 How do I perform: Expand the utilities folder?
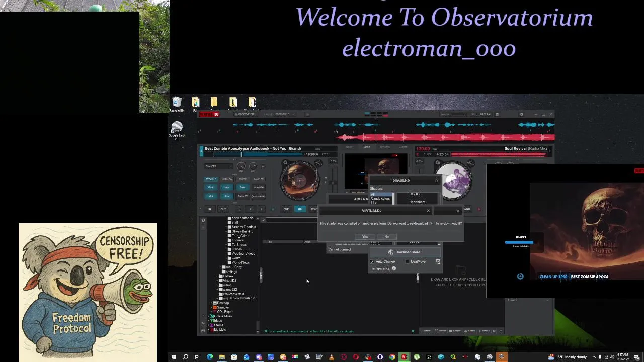226,249
